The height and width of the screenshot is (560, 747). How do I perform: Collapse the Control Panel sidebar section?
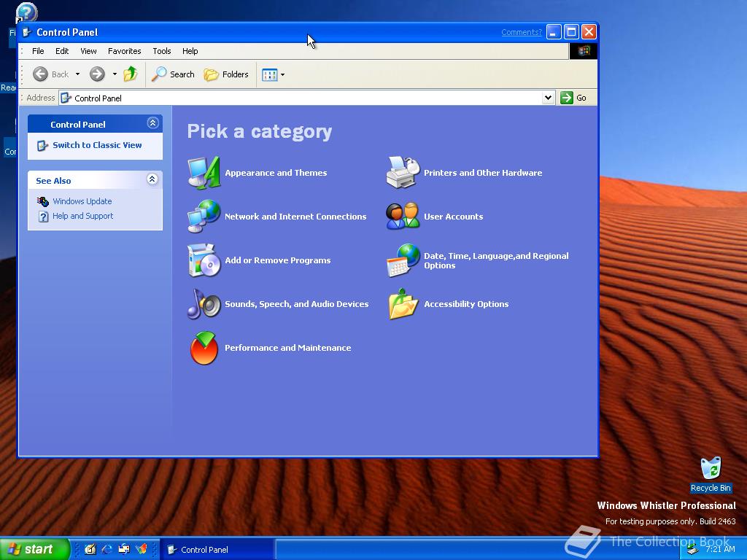pos(152,123)
